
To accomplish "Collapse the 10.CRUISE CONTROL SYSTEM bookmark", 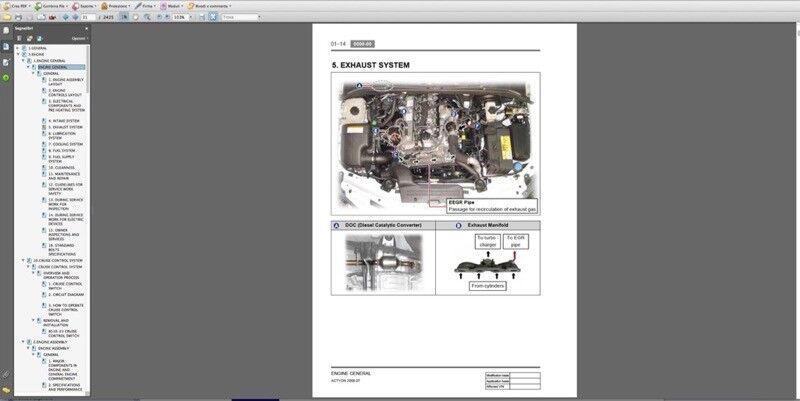I will [x=23, y=260].
